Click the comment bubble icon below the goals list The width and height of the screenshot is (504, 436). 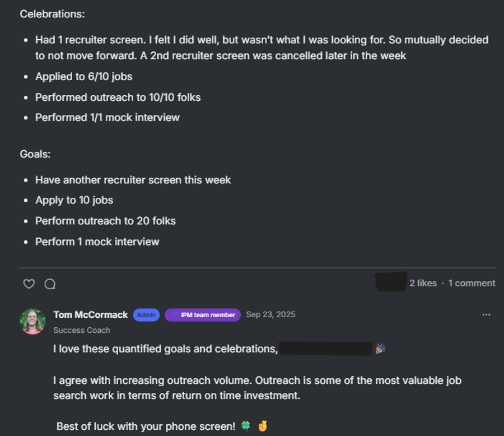(x=50, y=284)
